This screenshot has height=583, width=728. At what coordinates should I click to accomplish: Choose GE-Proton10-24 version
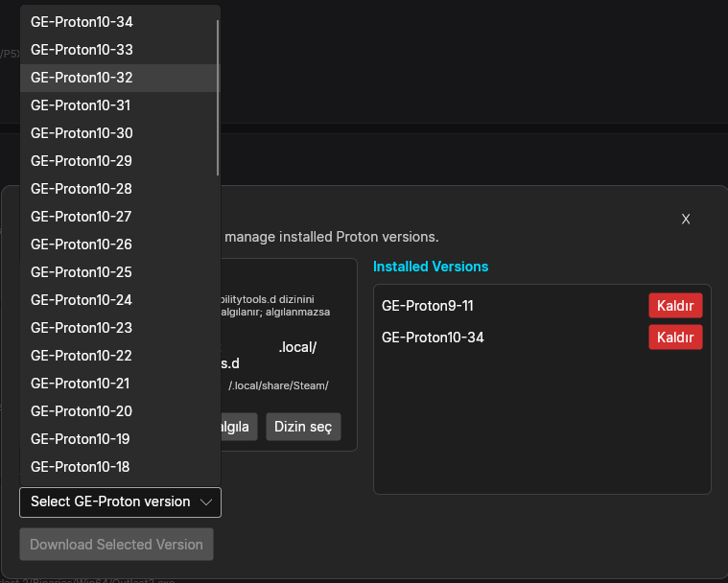point(120,300)
